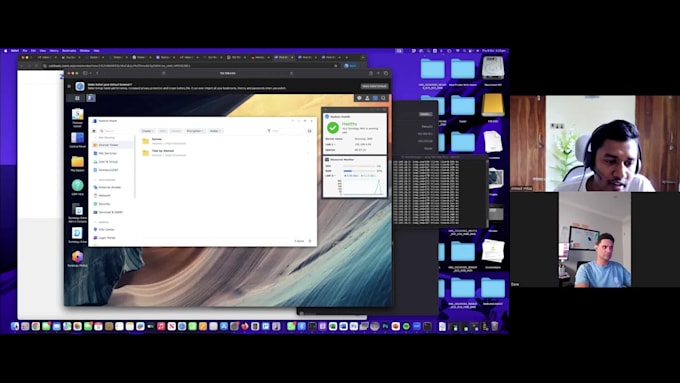Open the Create dropdown button
Viewport: 680px width, 383px height.
pyautogui.click(x=147, y=131)
